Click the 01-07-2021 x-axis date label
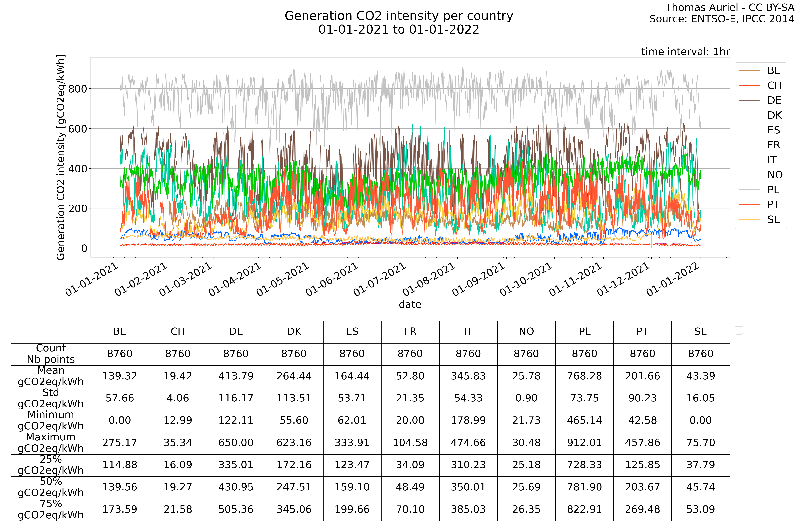The width and height of the screenshot is (798, 532). (x=380, y=279)
